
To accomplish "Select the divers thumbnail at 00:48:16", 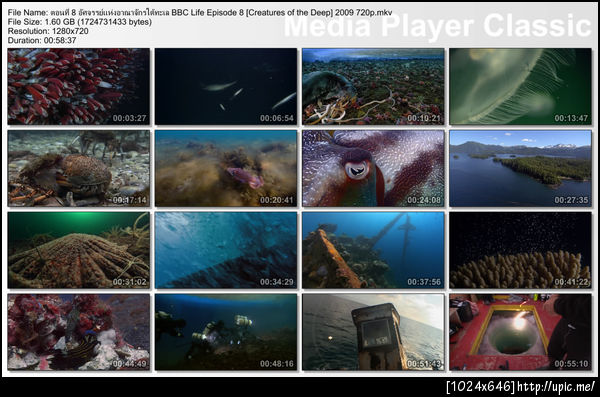I will click(226, 332).
